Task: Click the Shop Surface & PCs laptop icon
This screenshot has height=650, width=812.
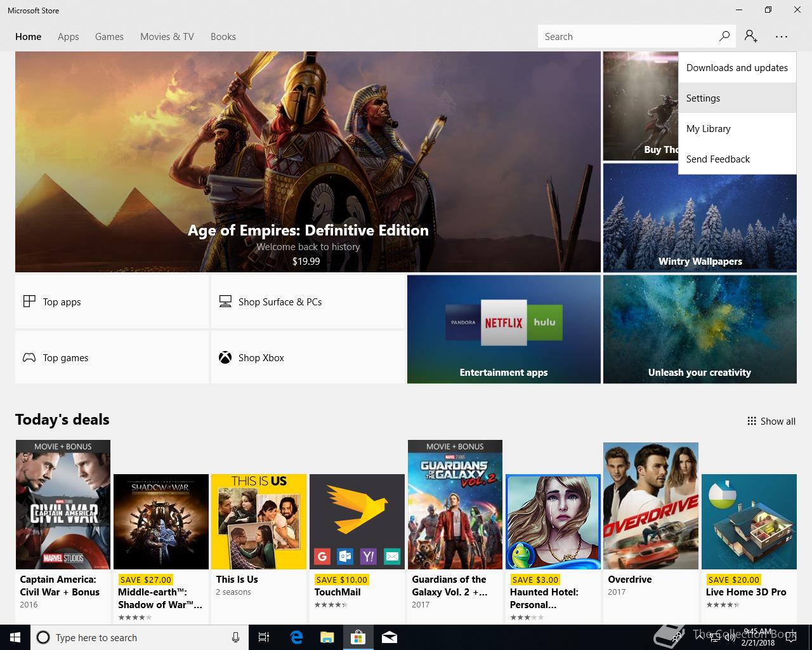Action: (x=225, y=302)
